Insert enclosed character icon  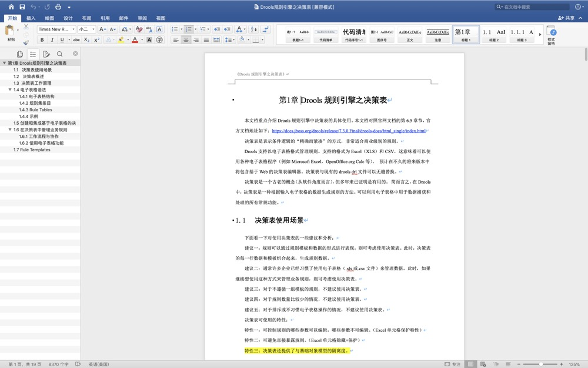point(159,40)
